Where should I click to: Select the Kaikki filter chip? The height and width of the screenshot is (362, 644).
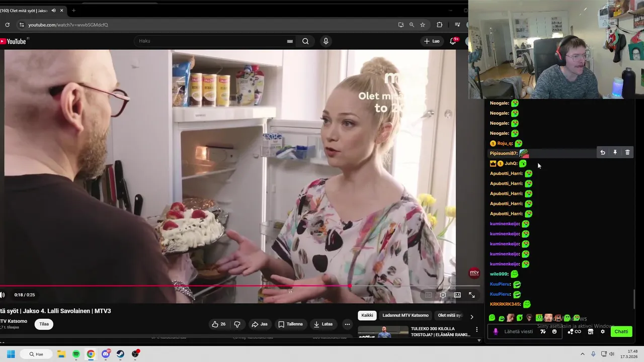(x=367, y=315)
